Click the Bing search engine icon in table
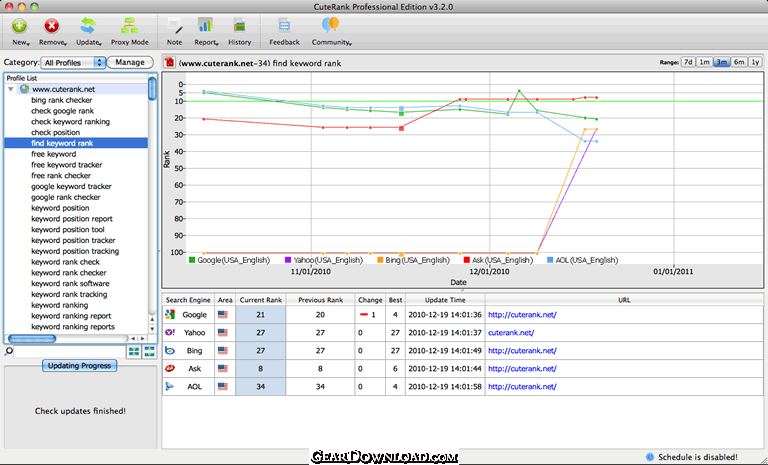768x465 pixels. click(170, 350)
